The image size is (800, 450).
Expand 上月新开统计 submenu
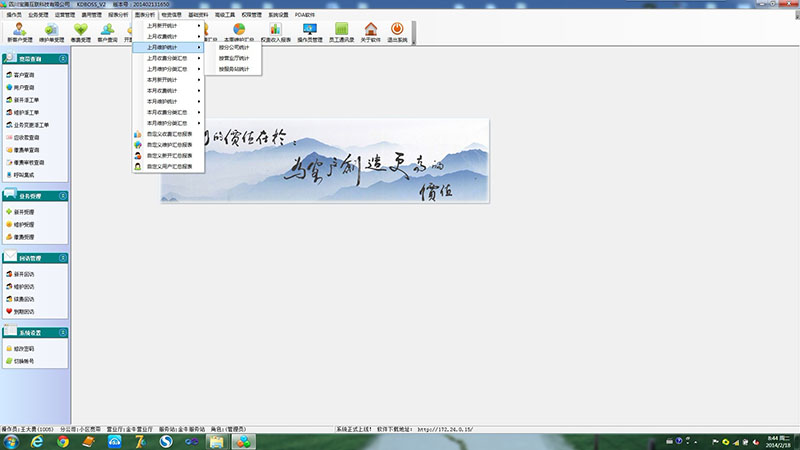pos(168,26)
